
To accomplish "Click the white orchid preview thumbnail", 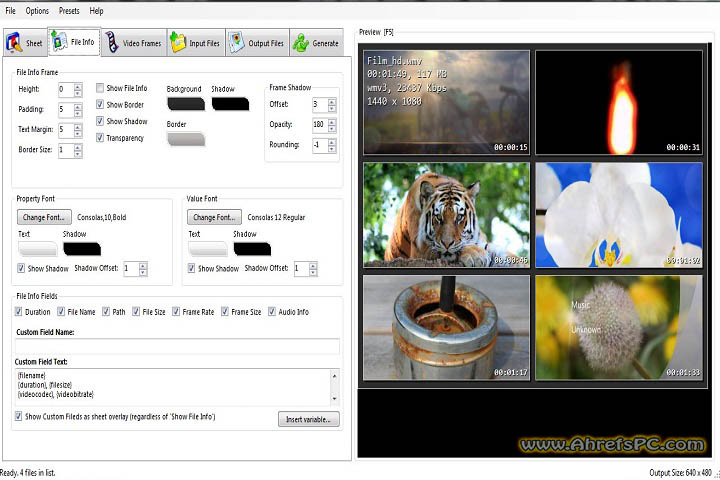I will [619, 215].
